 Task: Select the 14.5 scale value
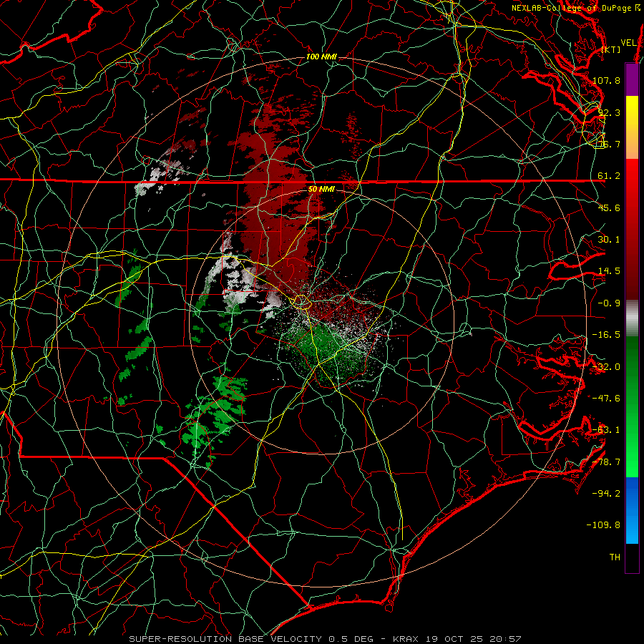click(x=609, y=271)
